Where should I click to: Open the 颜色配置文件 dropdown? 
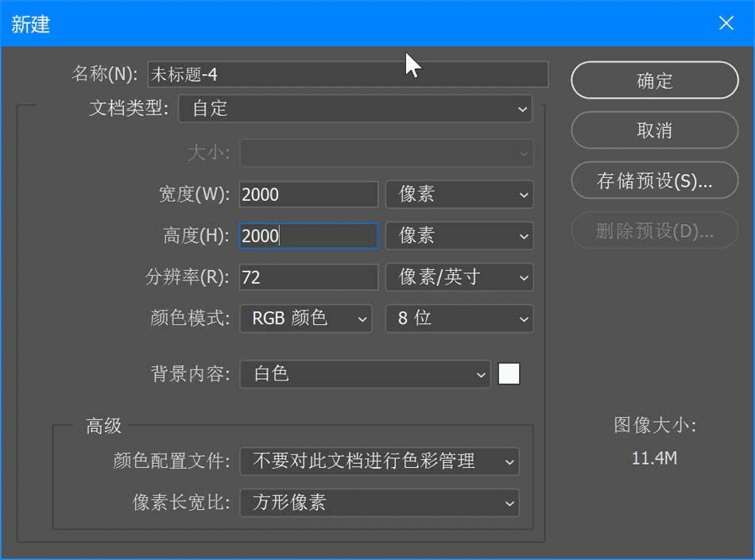tap(379, 462)
